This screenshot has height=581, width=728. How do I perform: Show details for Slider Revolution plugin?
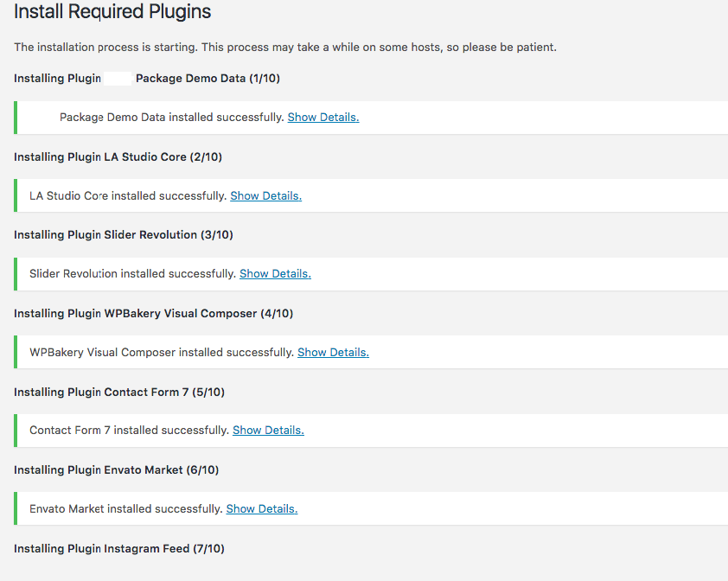(274, 273)
